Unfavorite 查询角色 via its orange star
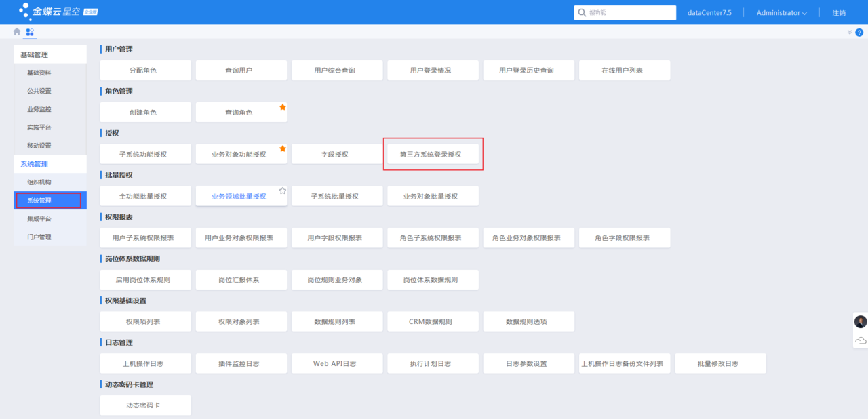Viewport: 868px width, 419px height. [x=283, y=107]
